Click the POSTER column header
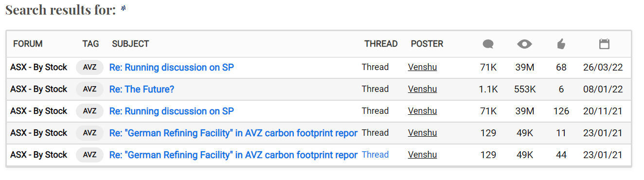This screenshot has height=180, width=644. [427, 44]
